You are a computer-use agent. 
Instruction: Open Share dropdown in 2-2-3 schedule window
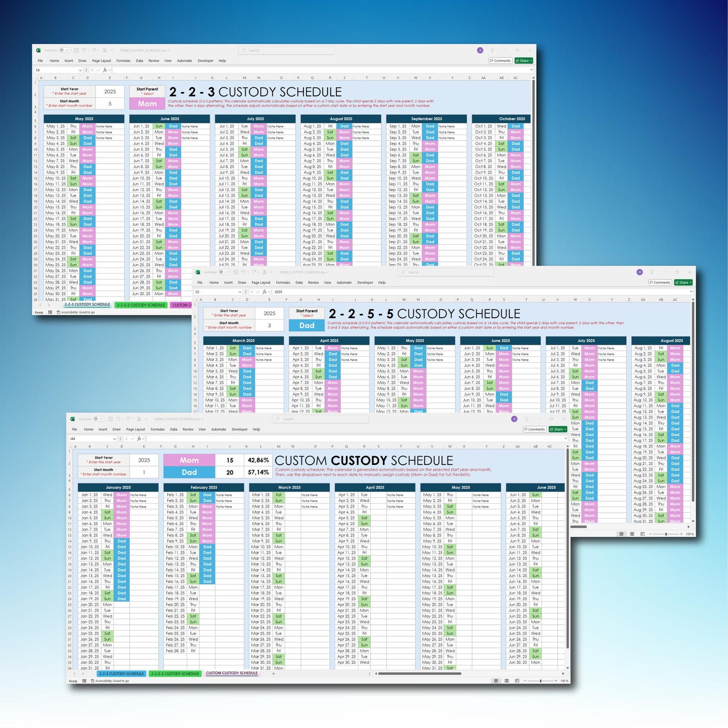coord(531,61)
